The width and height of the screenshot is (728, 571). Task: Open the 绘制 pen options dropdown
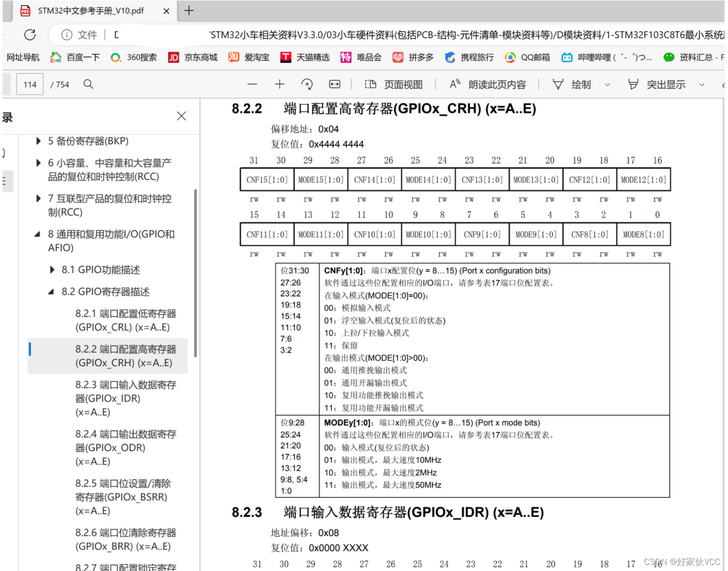pyautogui.click(x=608, y=84)
